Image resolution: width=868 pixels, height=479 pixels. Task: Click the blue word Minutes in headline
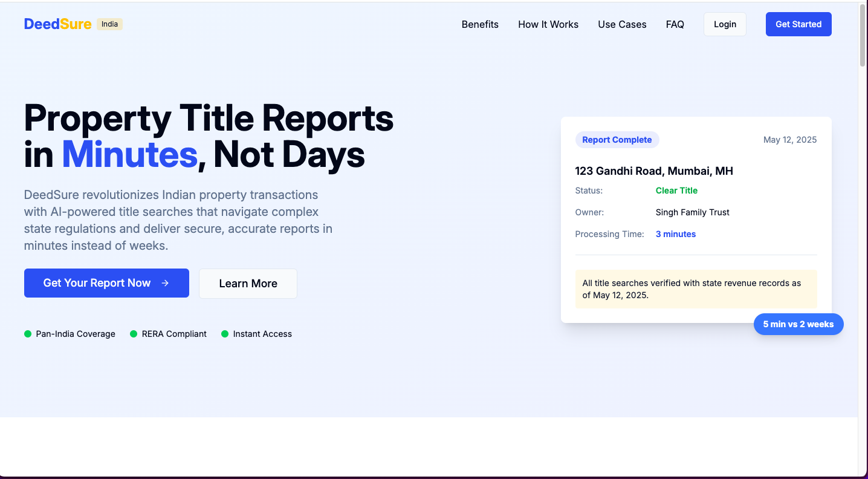pos(129,154)
